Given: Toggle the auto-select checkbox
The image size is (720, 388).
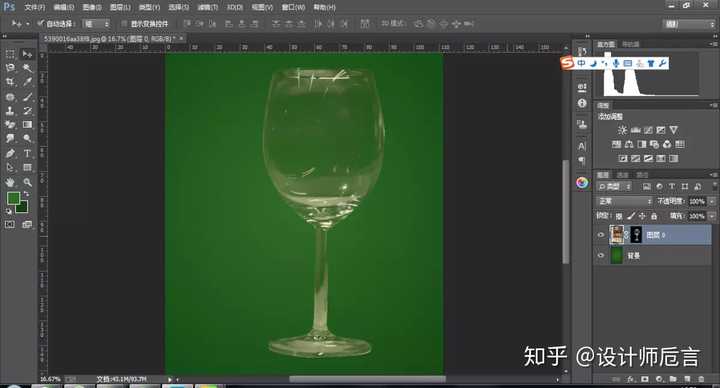Looking at the screenshot, I should [x=41, y=23].
